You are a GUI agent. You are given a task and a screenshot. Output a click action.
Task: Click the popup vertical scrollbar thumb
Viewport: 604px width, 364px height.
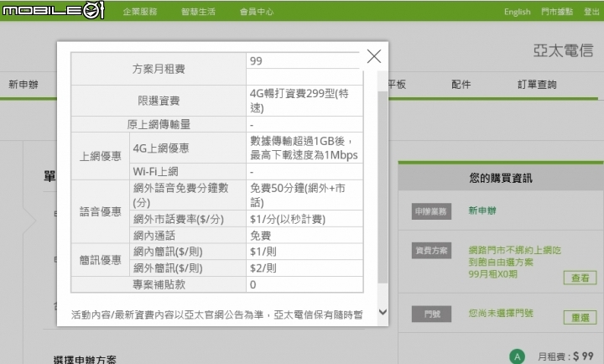pos(383,187)
